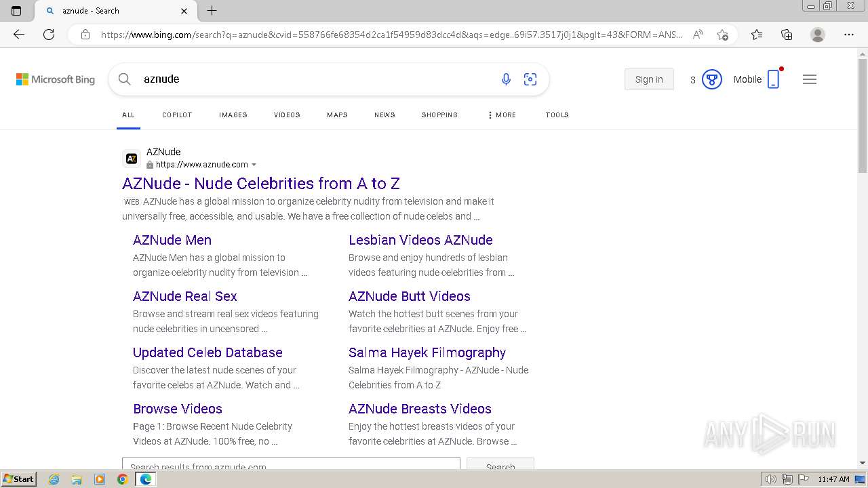Switch to the COPILOT tab
This screenshot has width=868, height=488.
click(x=177, y=115)
